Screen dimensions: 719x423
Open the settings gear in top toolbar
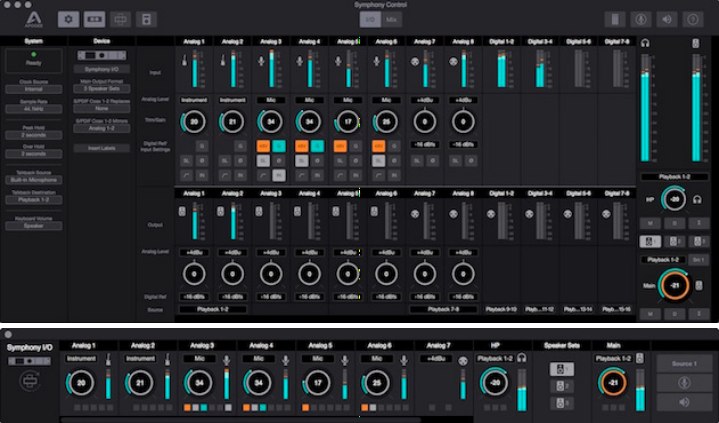[x=68, y=19]
